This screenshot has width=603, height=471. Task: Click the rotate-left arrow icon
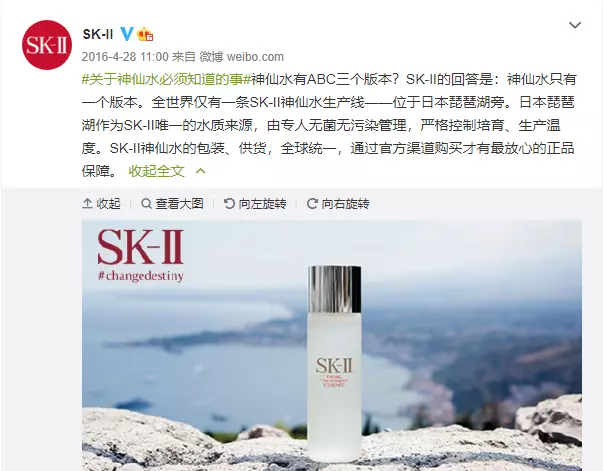(x=229, y=203)
